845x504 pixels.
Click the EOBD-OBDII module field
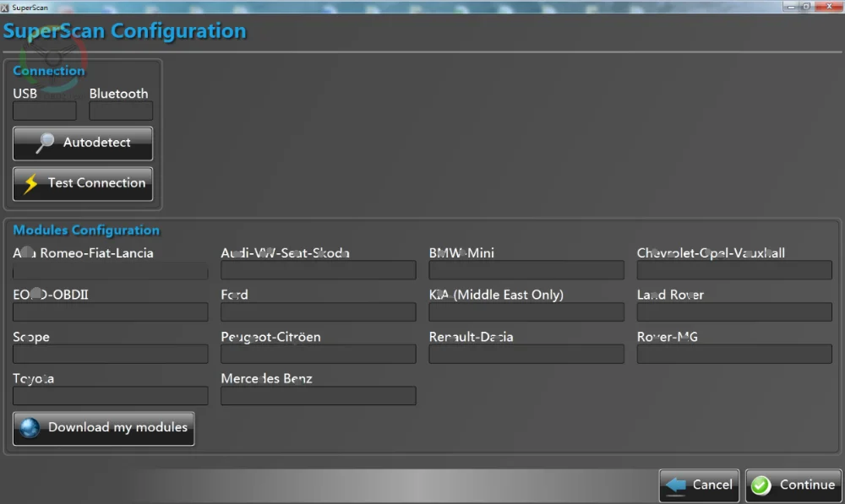click(111, 312)
